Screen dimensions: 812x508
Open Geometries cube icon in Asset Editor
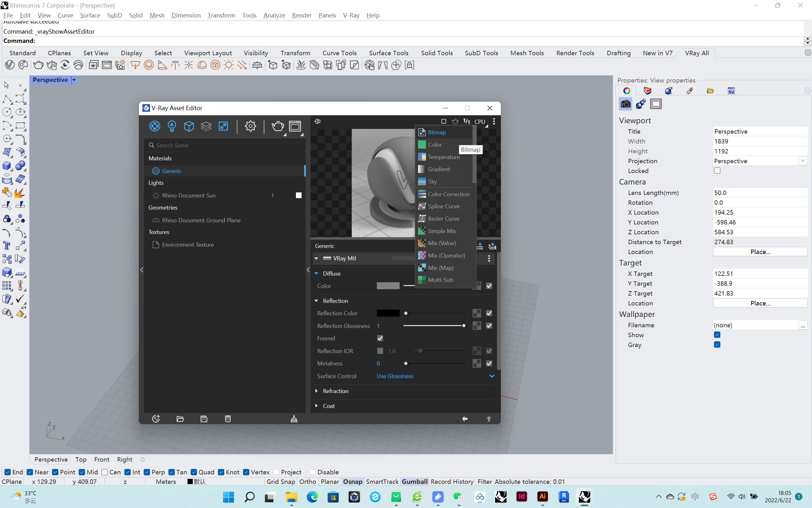point(189,126)
